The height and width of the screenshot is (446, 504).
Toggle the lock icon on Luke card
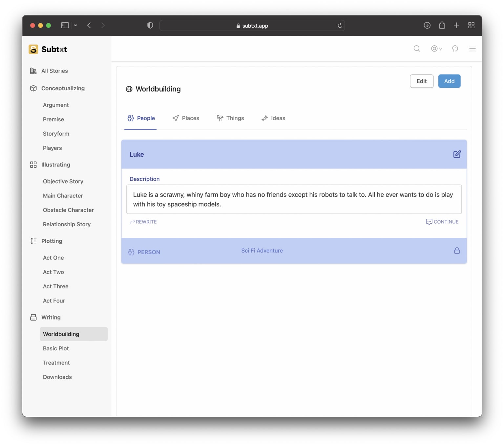tap(457, 251)
